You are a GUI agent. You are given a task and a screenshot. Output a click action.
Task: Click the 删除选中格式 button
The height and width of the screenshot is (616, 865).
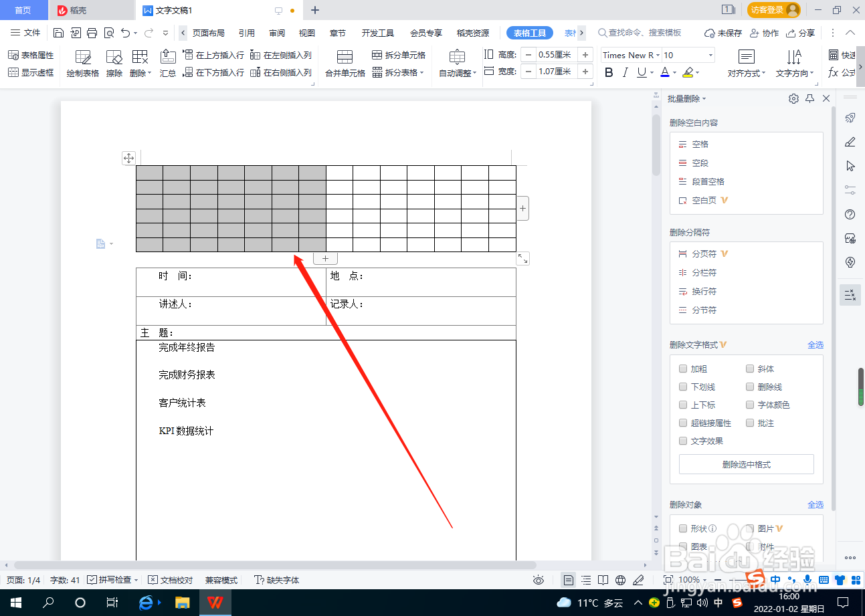pos(747,464)
